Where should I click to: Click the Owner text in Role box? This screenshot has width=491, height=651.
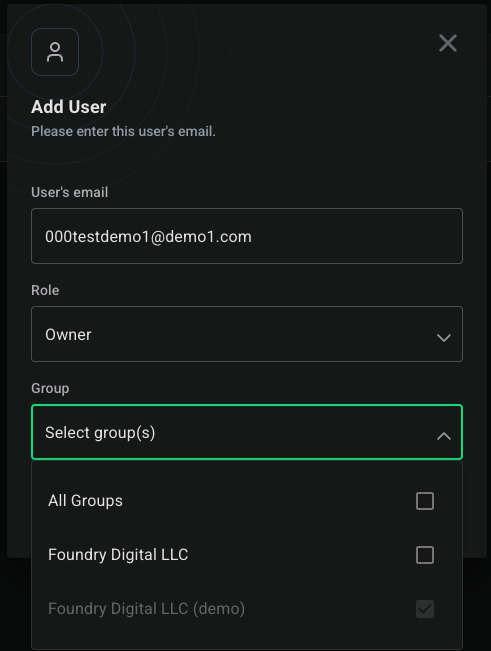coord(68,335)
